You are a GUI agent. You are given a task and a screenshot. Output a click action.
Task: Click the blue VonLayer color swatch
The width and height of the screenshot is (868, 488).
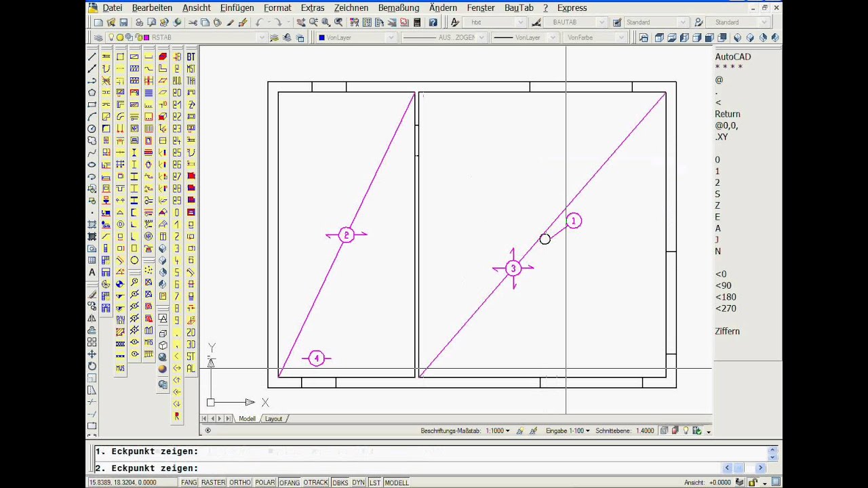click(x=321, y=37)
